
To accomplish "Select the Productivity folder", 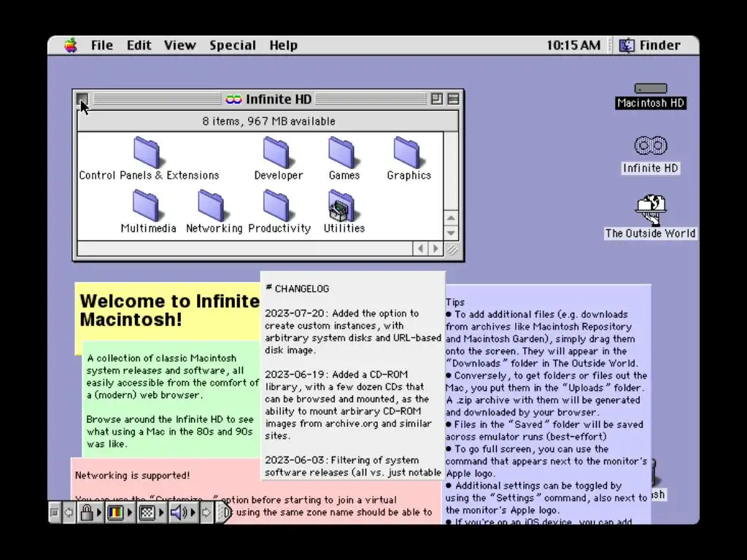I will tap(279, 212).
